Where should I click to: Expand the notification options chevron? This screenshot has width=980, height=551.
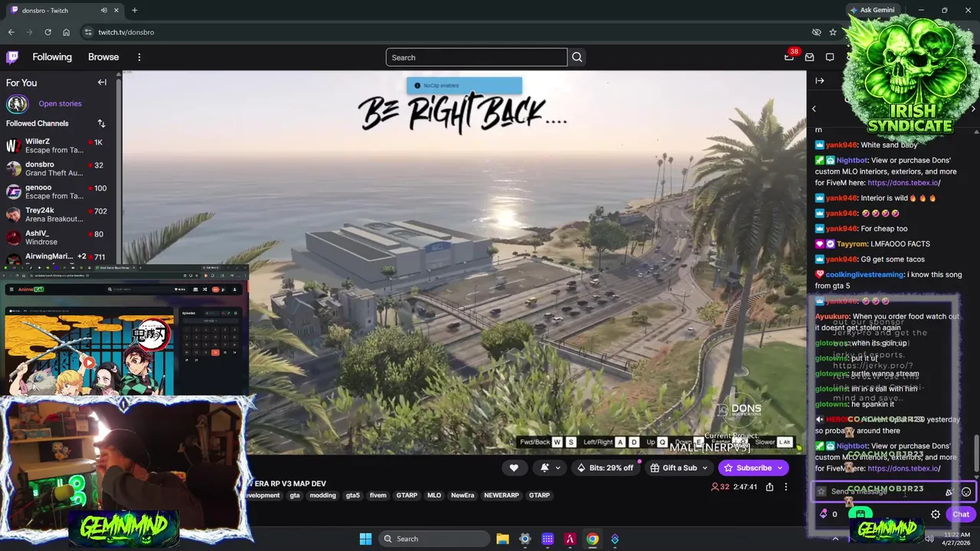tap(557, 468)
